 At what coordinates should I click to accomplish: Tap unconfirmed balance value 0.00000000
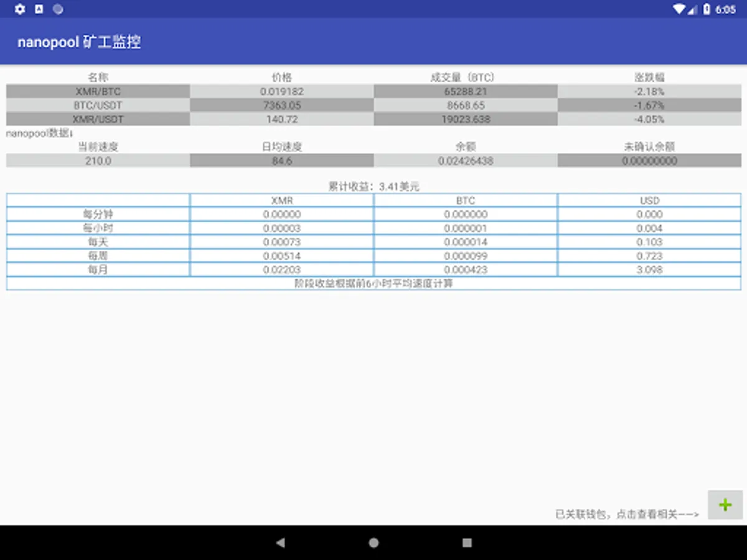click(649, 161)
